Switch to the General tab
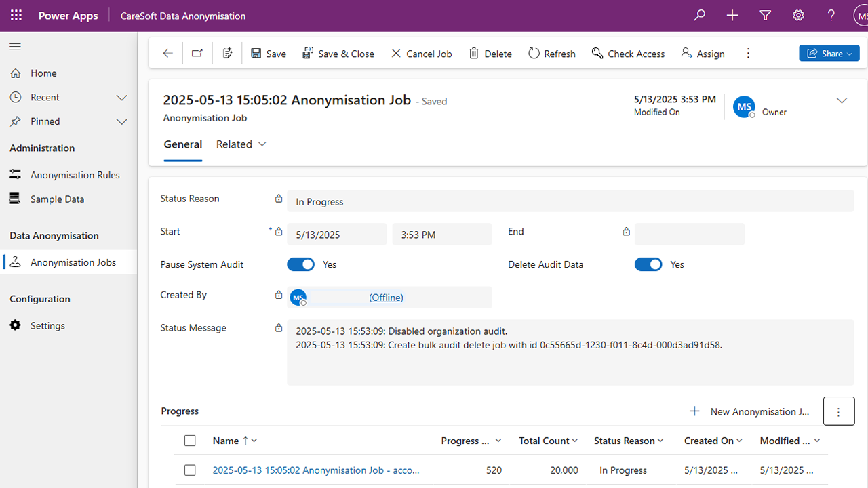Screen dimensions: 868x488 pos(182,144)
